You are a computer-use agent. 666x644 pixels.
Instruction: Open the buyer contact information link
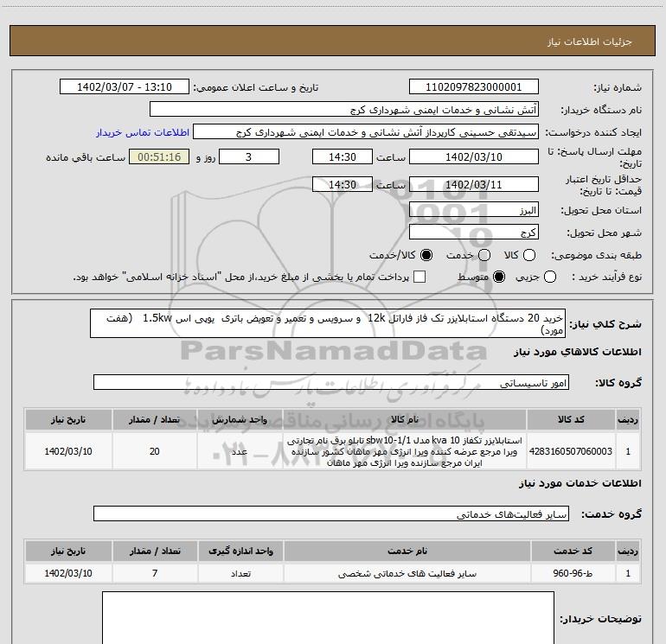pos(143,132)
